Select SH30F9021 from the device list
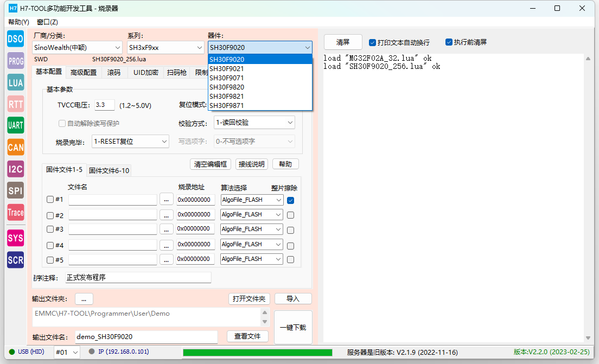Screen dimensions: 599x364 (x=260, y=69)
